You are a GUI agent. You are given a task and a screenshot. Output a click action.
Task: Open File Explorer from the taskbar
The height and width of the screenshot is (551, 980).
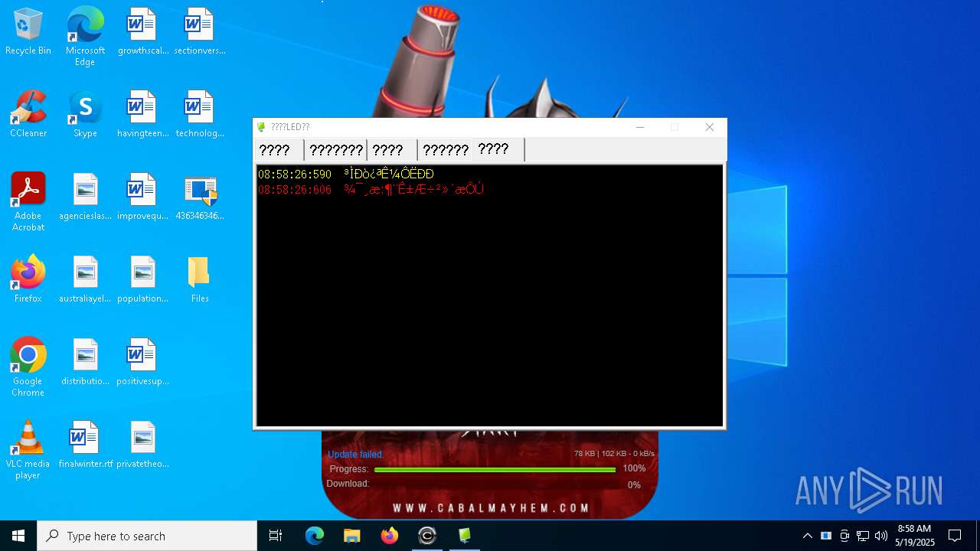click(352, 536)
